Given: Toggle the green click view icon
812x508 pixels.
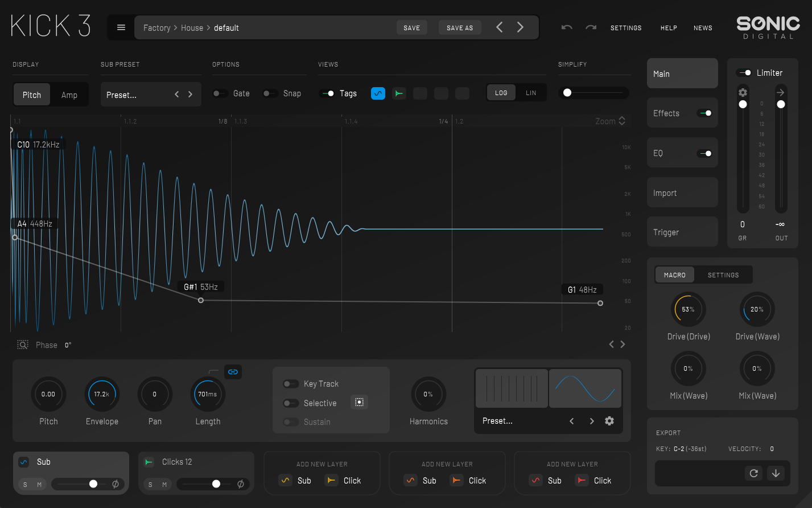Looking at the screenshot, I should point(399,93).
